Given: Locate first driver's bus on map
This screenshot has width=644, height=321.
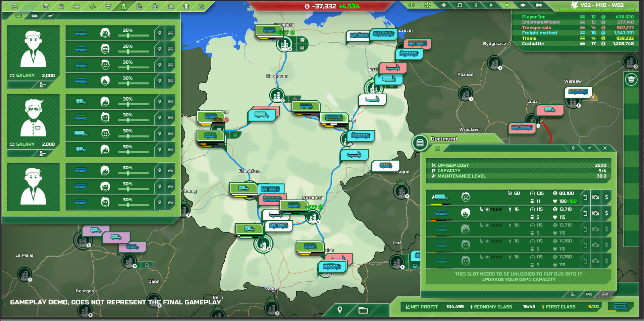Looking at the screenshot, I should (160, 33).
